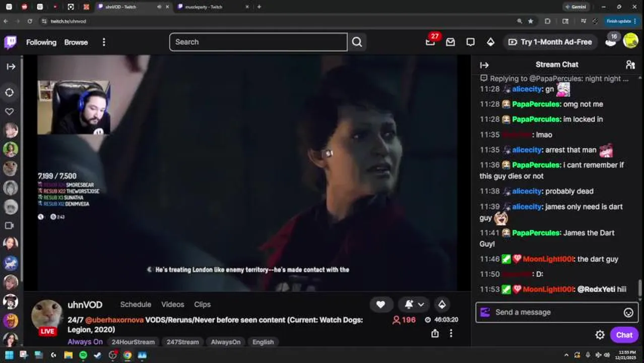The width and height of the screenshot is (644, 363).
Task: Select the 24HourStream tag
Action: [133, 342]
